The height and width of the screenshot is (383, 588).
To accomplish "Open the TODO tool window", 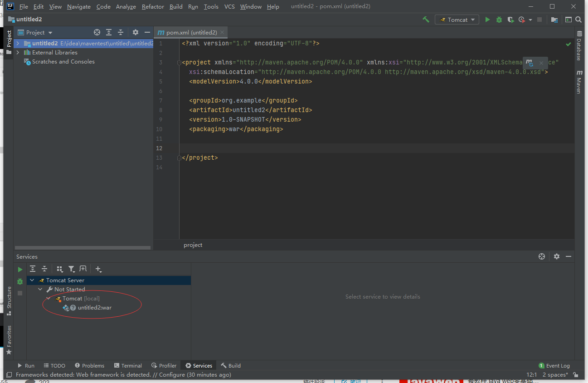I will click(54, 365).
